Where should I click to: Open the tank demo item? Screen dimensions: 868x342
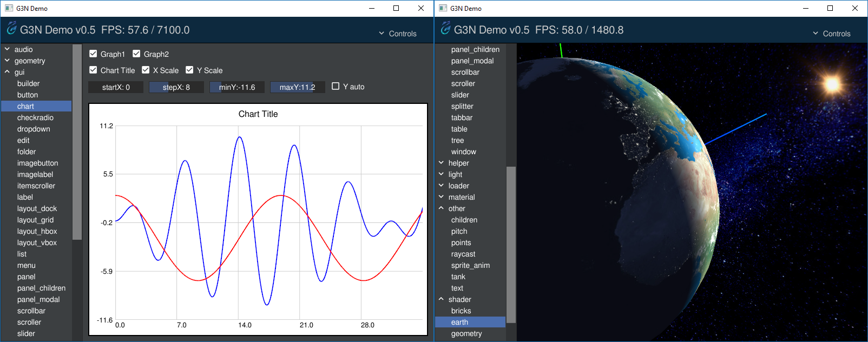pyautogui.click(x=470, y=277)
